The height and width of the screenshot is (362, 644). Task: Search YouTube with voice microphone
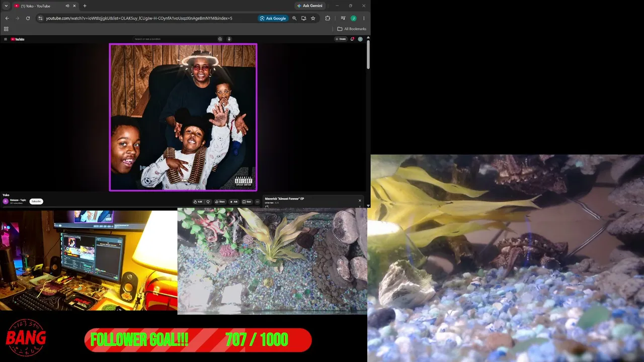[x=229, y=39]
